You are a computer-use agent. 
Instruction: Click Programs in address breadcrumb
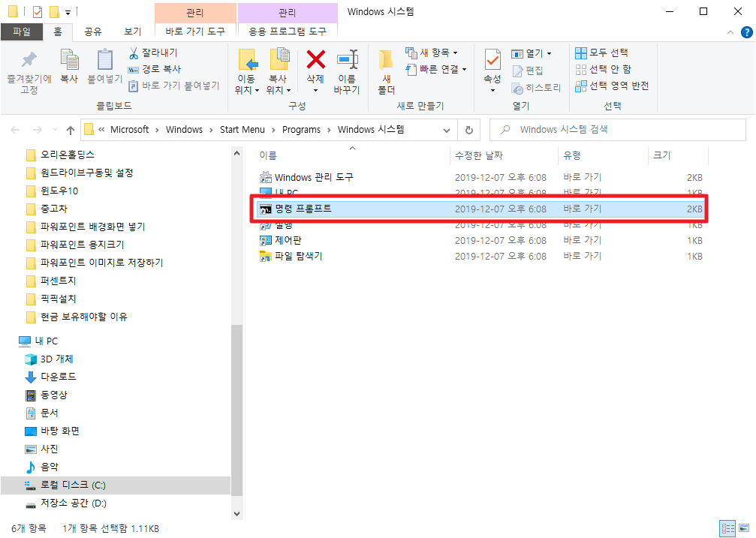(301, 130)
